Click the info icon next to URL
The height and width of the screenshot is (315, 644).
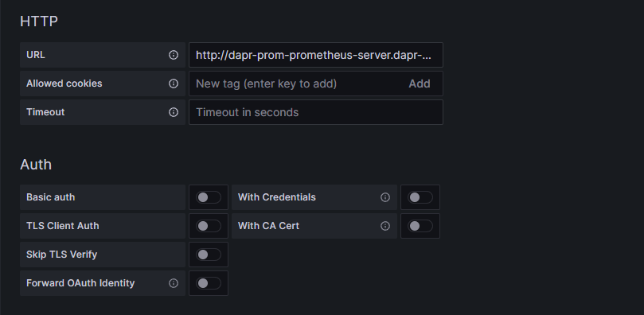click(174, 55)
